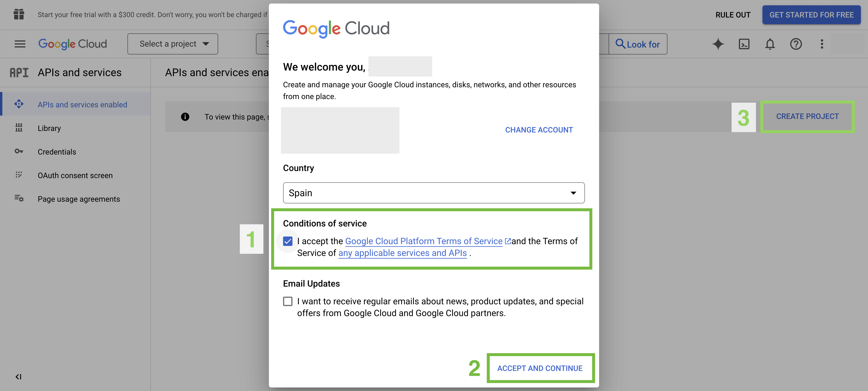868x391 pixels.
Task: Click the info icon in the notice bar
Action: [x=185, y=117]
